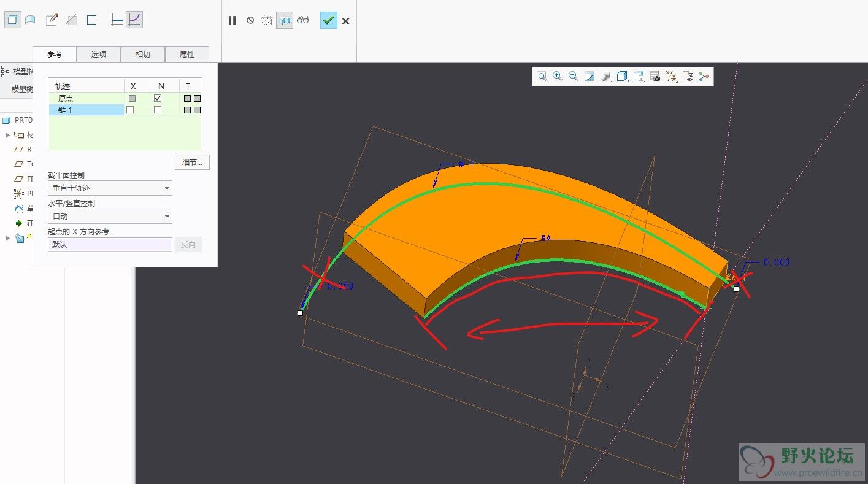Click the no preview icon

point(250,20)
